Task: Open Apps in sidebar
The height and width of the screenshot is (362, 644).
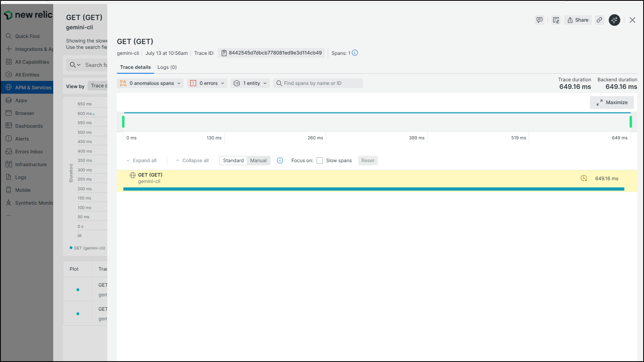Action: pos(27,101)
